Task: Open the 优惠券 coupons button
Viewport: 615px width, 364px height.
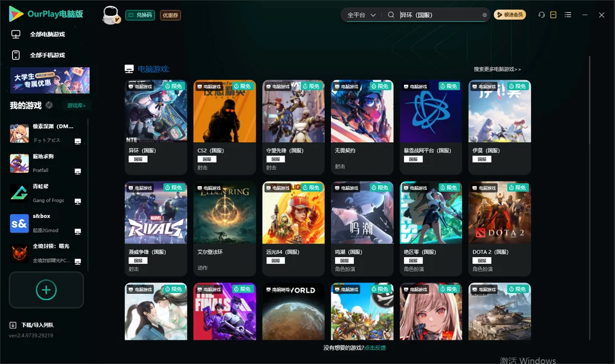Action: click(170, 15)
